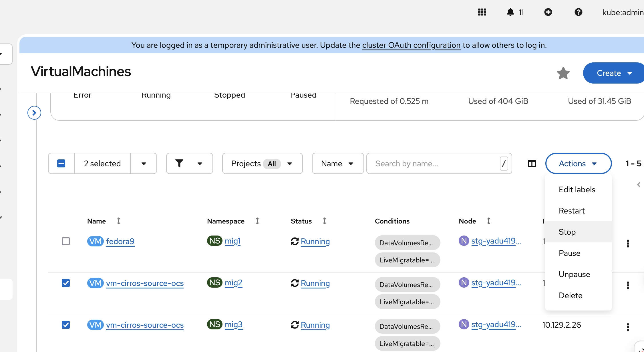The image size is (644, 352).
Task: Open kebab menu for fedora9 row
Action: click(x=628, y=244)
